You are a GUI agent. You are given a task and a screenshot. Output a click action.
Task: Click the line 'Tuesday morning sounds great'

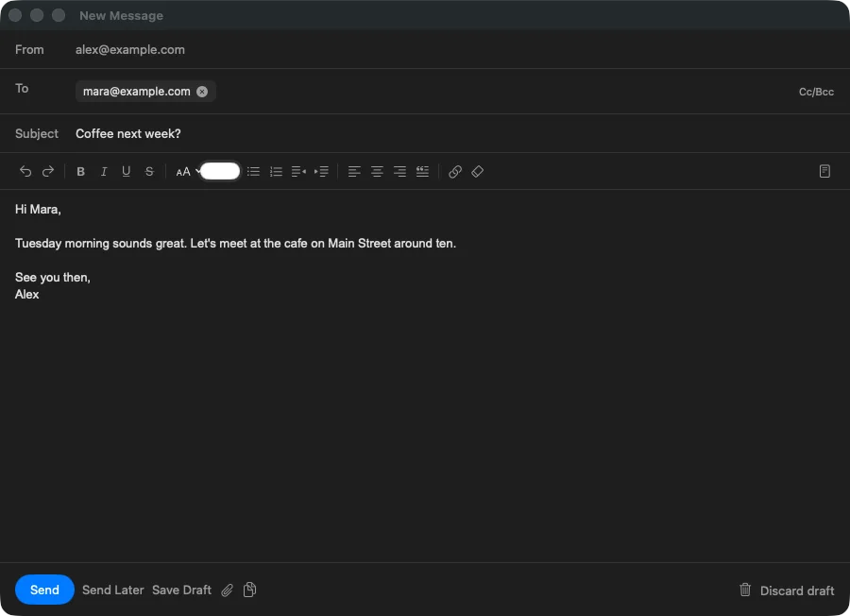[x=235, y=243]
